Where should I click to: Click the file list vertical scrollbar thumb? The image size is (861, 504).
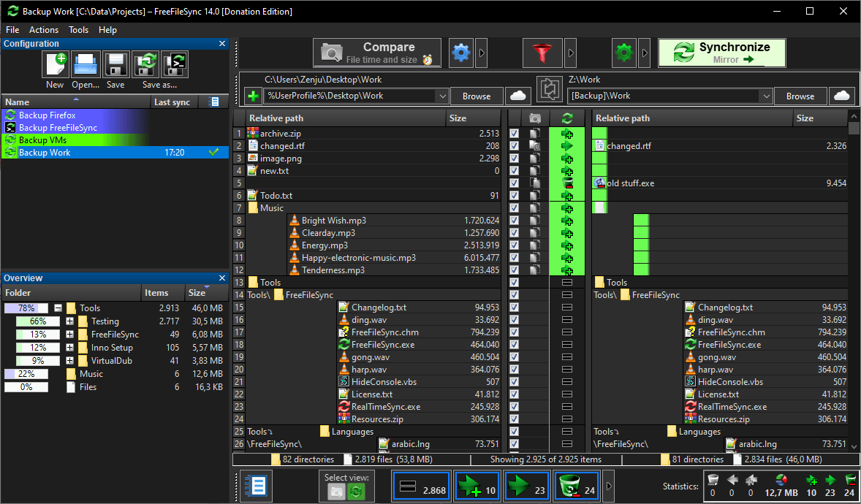[x=854, y=128]
